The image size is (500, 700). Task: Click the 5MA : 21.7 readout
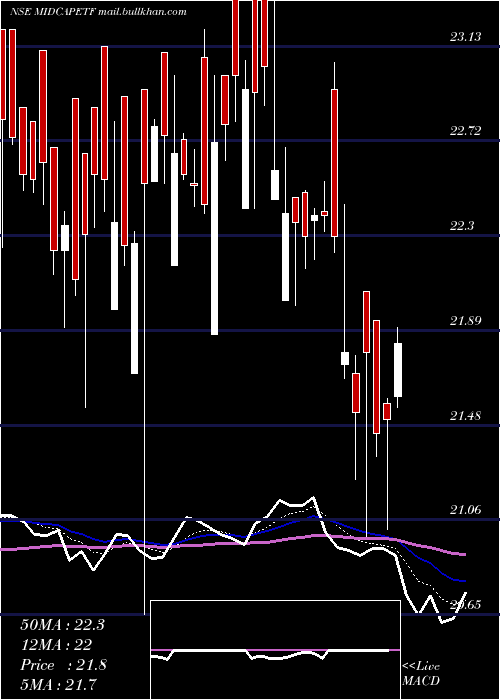(x=59, y=685)
